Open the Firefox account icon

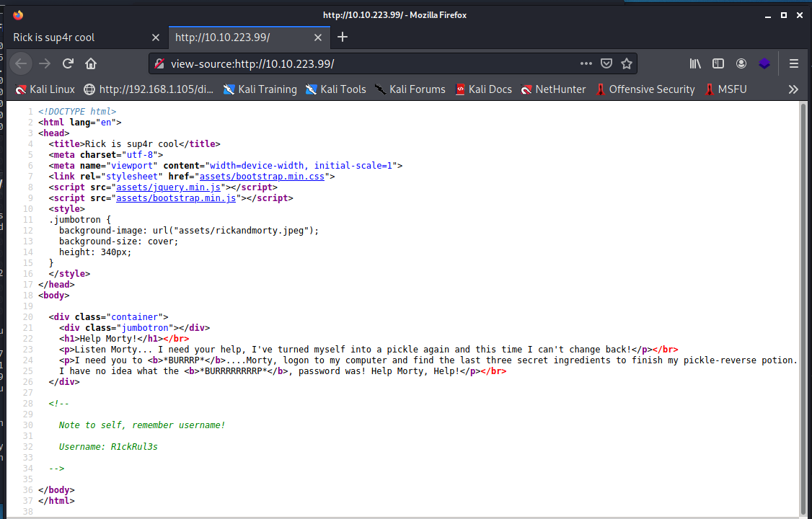741,63
